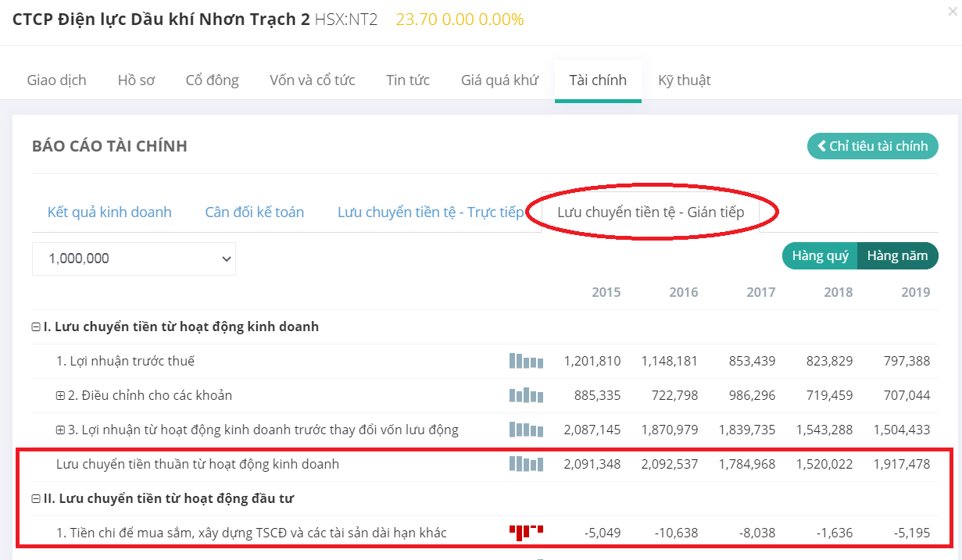
Task: Switch to the Kỹ thuật tab
Action: pos(684,80)
